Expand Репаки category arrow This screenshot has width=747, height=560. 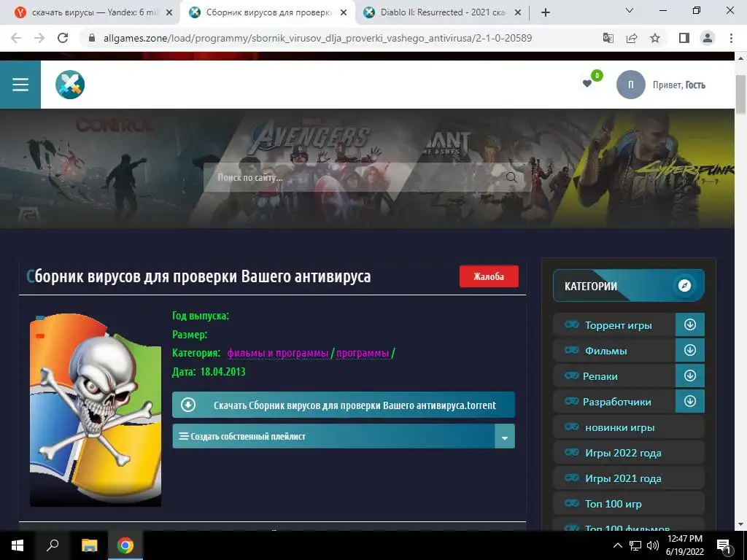coord(690,376)
